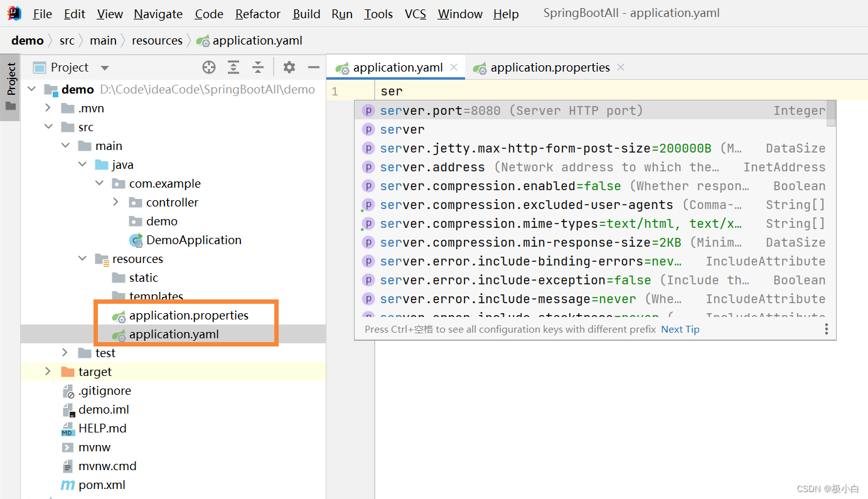Click the purple property icon beside server.address
Image resolution: width=868 pixels, height=499 pixels.
(368, 167)
